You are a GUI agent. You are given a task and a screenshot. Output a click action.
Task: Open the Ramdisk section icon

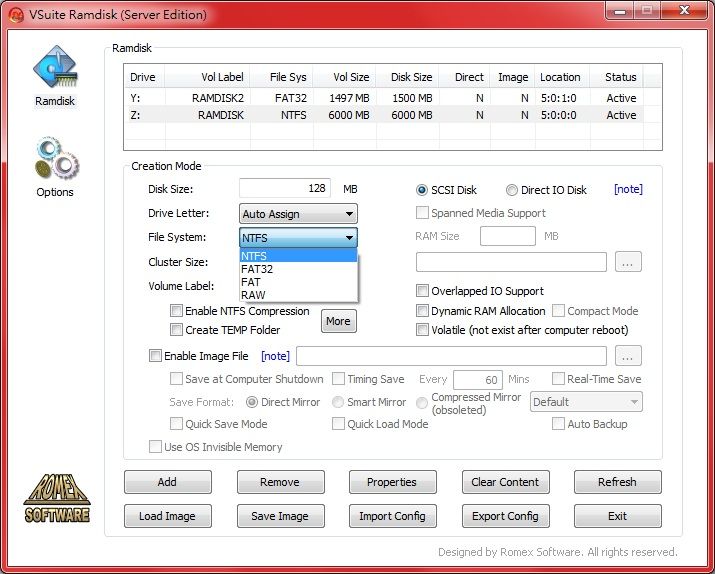(55, 67)
